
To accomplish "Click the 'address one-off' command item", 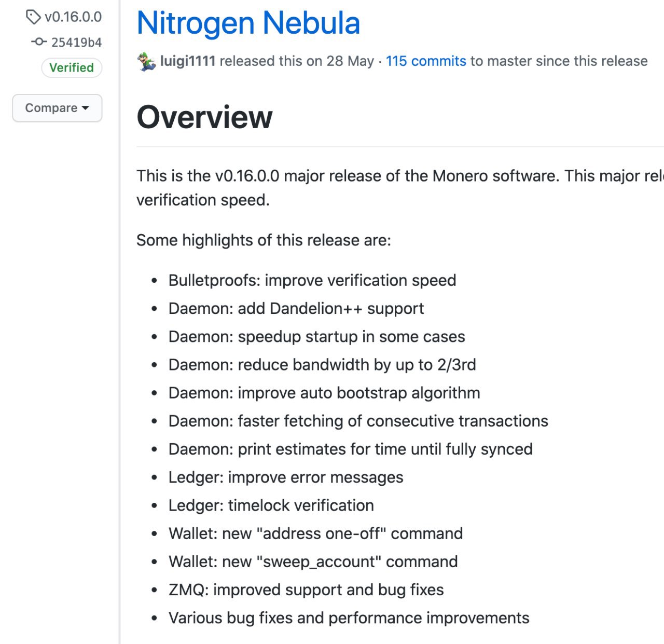I will point(315,533).
